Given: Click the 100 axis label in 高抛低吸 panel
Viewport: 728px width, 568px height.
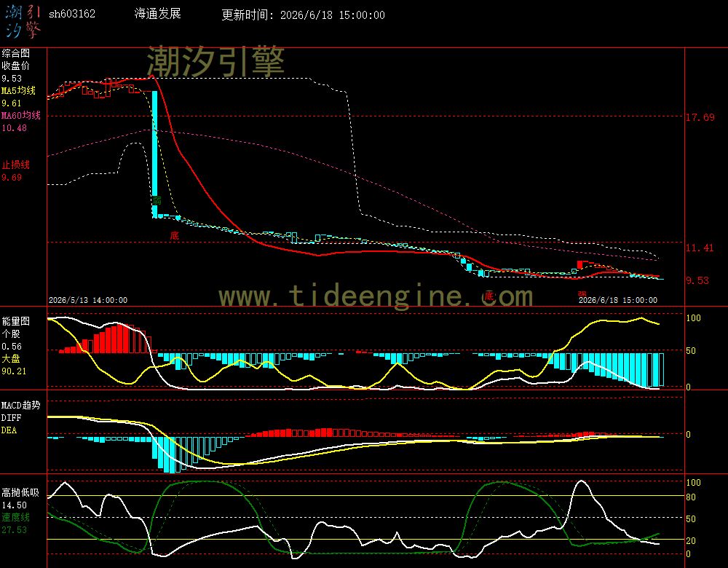Looking at the screenshot, I should pyautogui.click(x=693, y=482).
